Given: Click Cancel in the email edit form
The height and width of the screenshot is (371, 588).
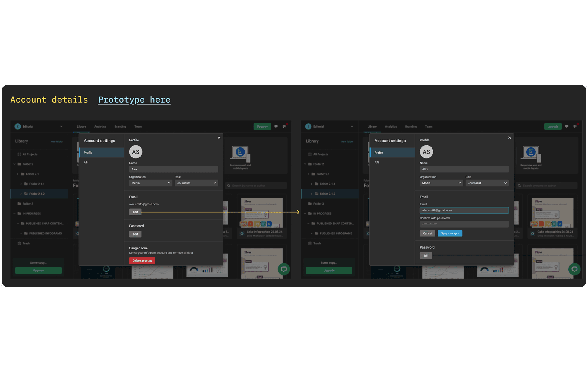Looking at the screenshot, I should point(427,233).
